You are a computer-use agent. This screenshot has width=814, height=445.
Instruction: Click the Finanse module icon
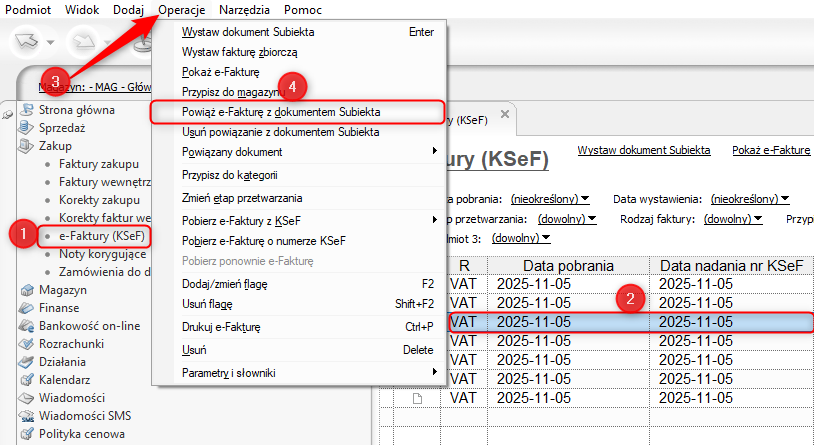pyautogui.click(x=27, y=308)
